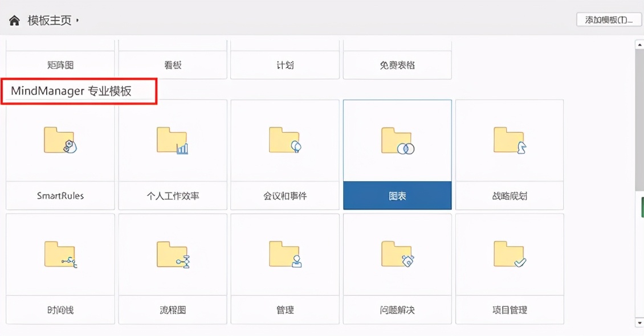Expand the breadcrumb arrow next to 模板主页
Viewport: 644px width, 336px height.
78,19
